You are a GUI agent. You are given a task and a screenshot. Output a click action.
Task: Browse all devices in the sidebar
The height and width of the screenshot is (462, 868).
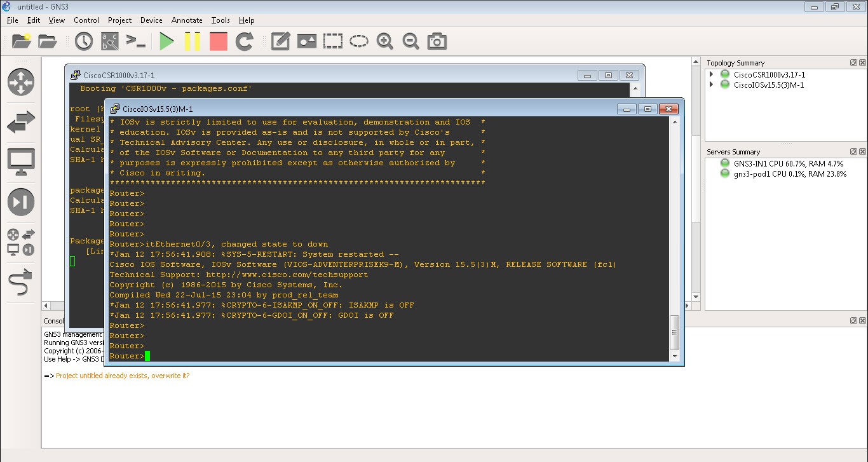[x=21, y=243]
